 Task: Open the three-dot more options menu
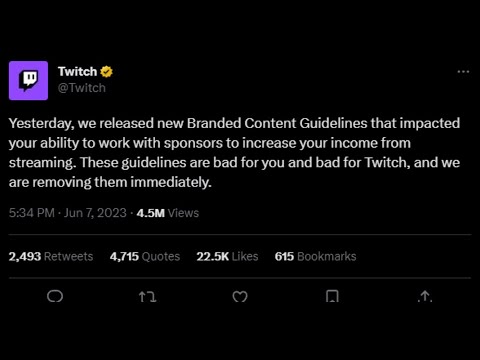tap(463, 72)
